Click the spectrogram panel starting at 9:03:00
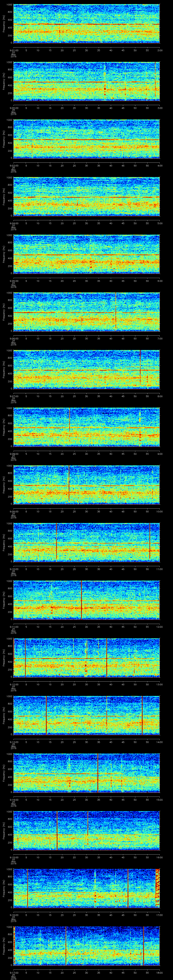Screen dimensions: 173x980 tap(87, 139)
